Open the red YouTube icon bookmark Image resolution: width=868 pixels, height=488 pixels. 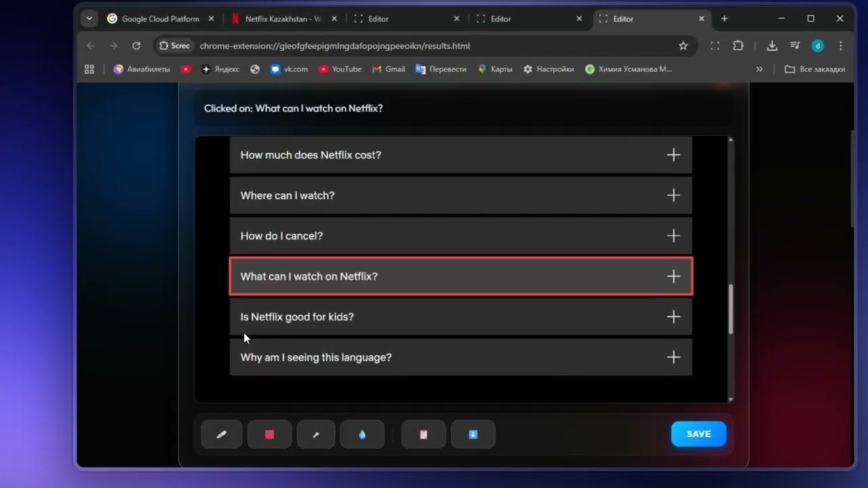(186, 69)
